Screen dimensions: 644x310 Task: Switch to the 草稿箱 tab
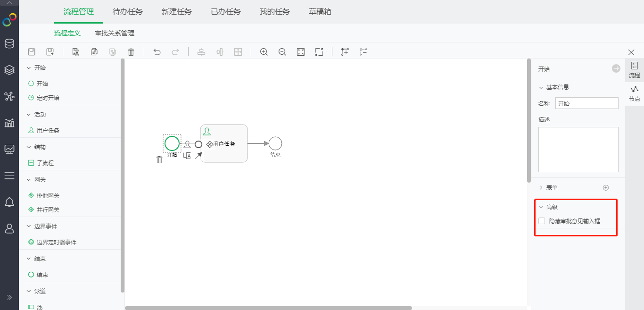coord(320,12)
